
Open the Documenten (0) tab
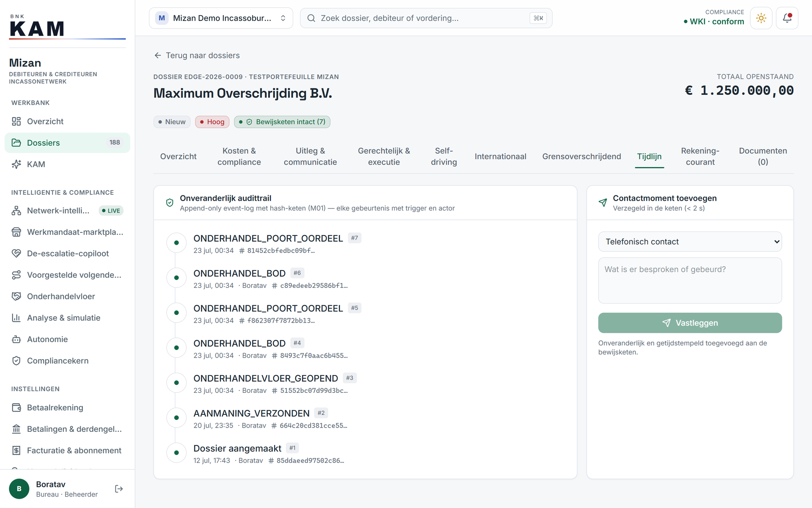pos(763,157)
